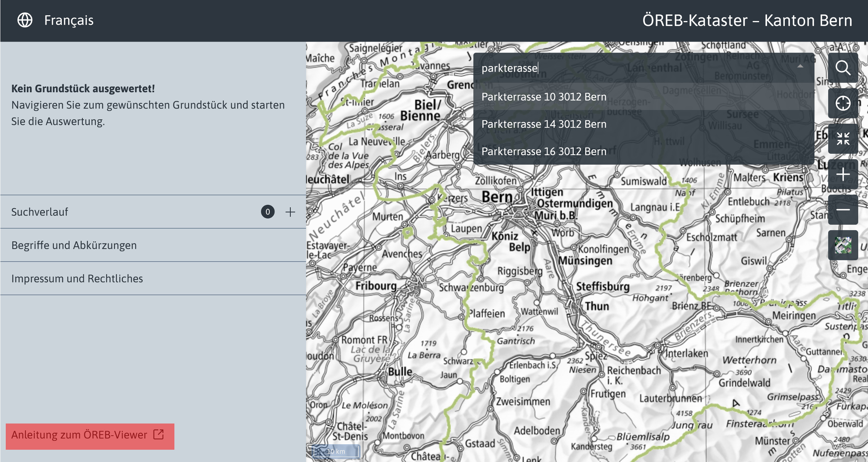Screen dimensions: 868x462
Task: Click the 10 km map scale bar
Action: coord(336,451)
